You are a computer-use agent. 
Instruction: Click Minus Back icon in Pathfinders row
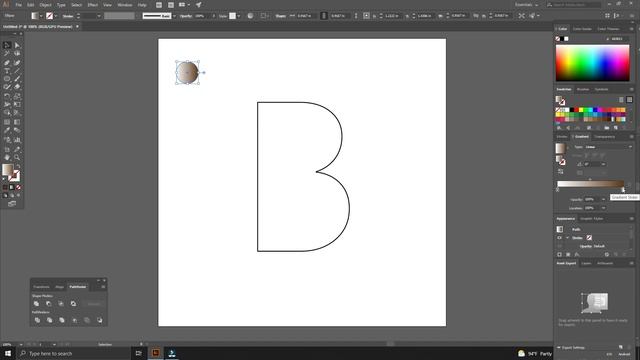coord(100,320)
